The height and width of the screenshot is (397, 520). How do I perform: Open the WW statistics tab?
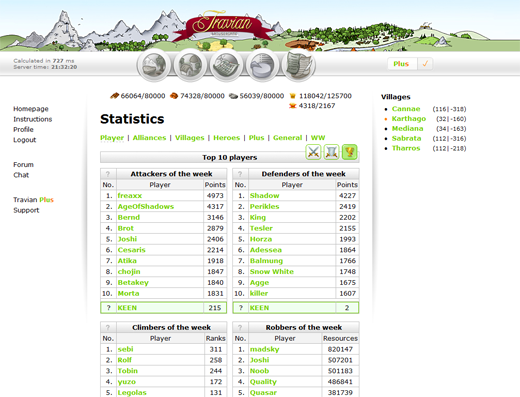pyautogui.click(x=318, y=138)
